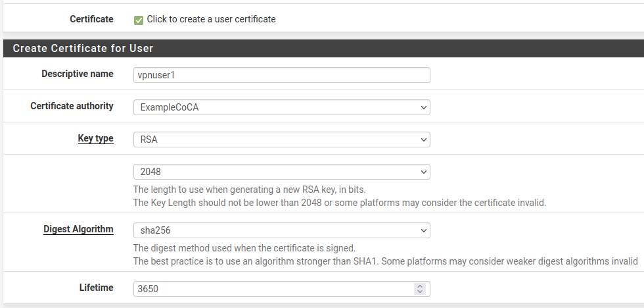The width and height of the screenshot is (644, 308).
Task: Click the Create Certificate for User header
Action: 83,49
